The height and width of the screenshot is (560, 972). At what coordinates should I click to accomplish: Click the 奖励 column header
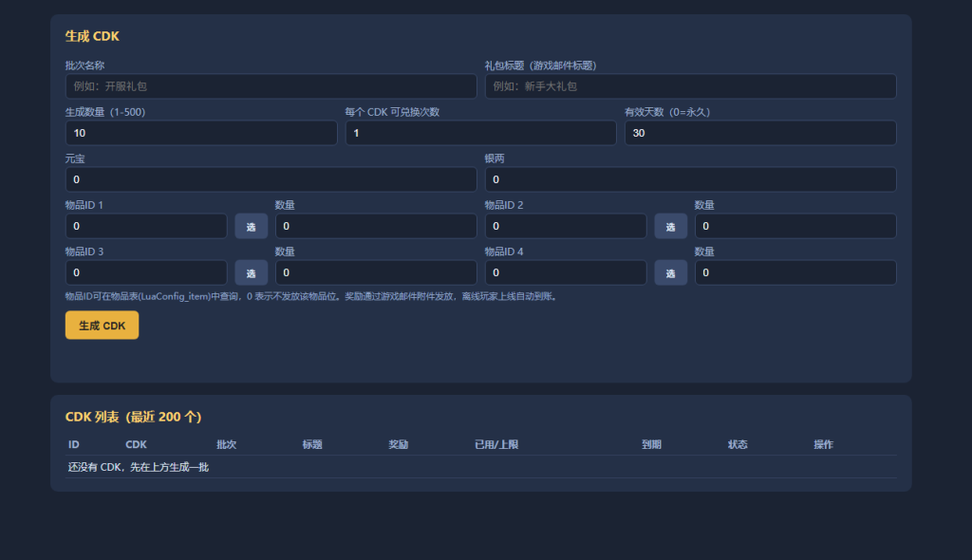pyautogui.click(x=398, y=444)
